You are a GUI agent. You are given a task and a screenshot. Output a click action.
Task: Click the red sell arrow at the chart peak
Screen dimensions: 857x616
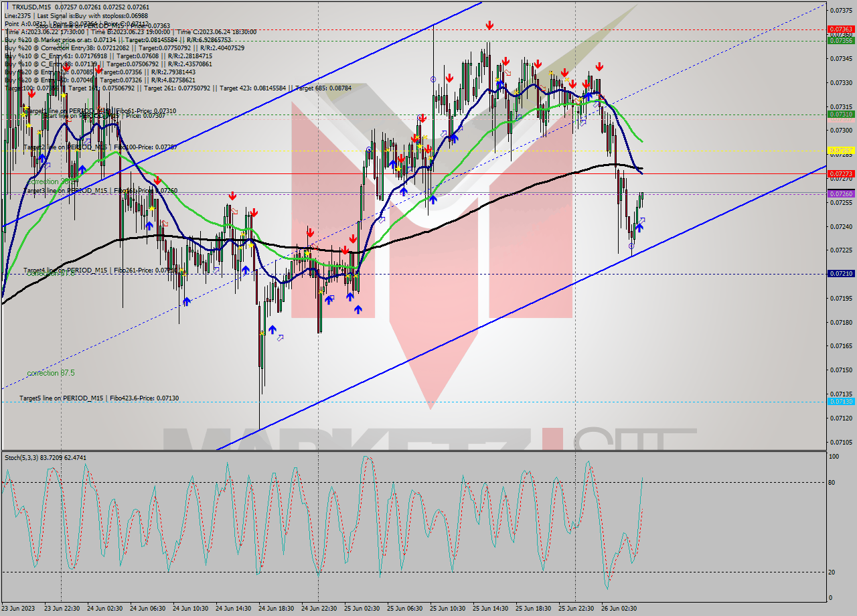tap(490, 25)
